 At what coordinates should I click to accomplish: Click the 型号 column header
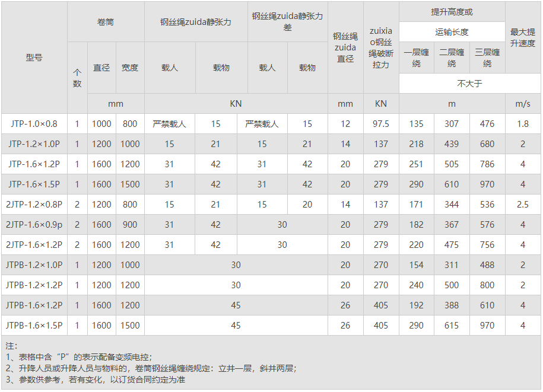point(34,58)
